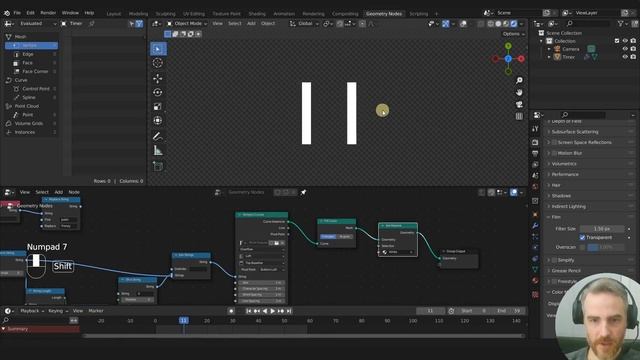Select the Edge domain in spreadsheet
Image resolution: width=640 pixels, height=360 pixels.
(x=31, y=54)
